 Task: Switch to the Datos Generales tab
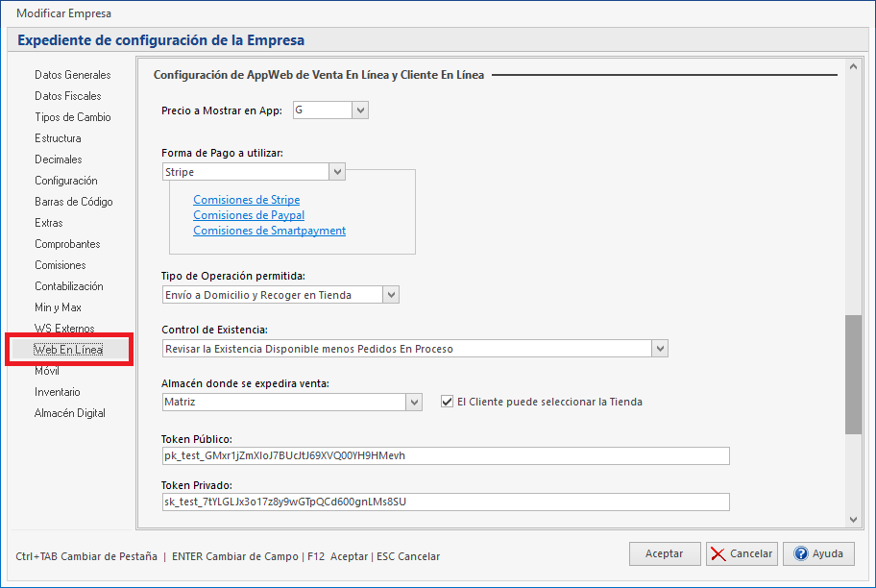pyautogui.click(x=72, y=75)
